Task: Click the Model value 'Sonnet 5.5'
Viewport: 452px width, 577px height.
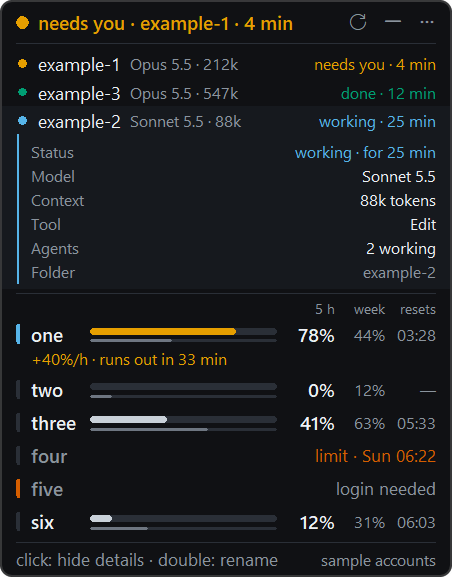Action: click(x=399, y=177)
